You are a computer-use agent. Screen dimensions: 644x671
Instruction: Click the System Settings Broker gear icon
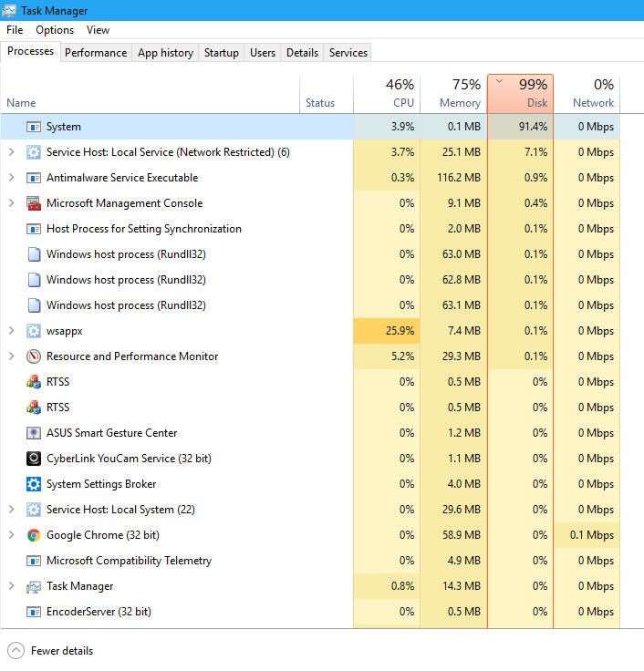pos(34,484)
